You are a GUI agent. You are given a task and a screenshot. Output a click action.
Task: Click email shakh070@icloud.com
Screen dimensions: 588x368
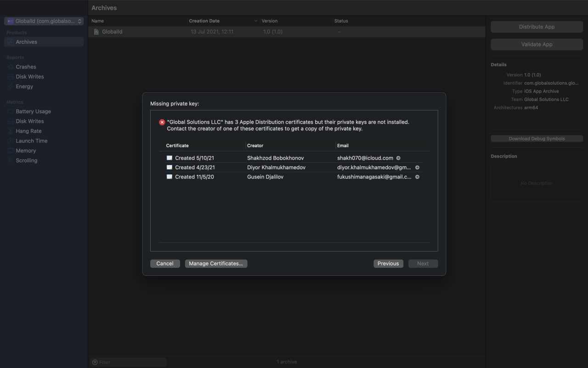365,158
